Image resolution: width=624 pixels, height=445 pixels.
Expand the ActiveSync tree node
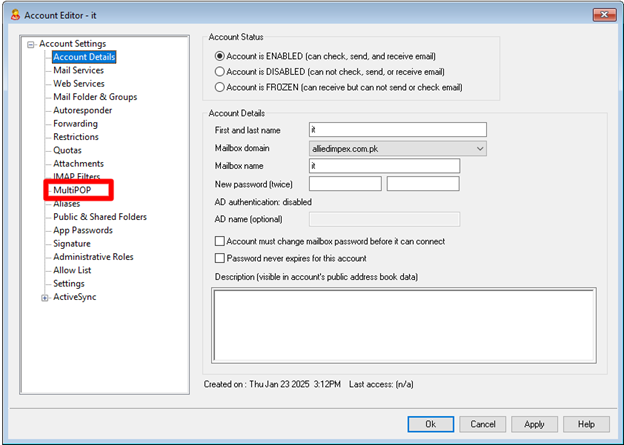point(45,297)
